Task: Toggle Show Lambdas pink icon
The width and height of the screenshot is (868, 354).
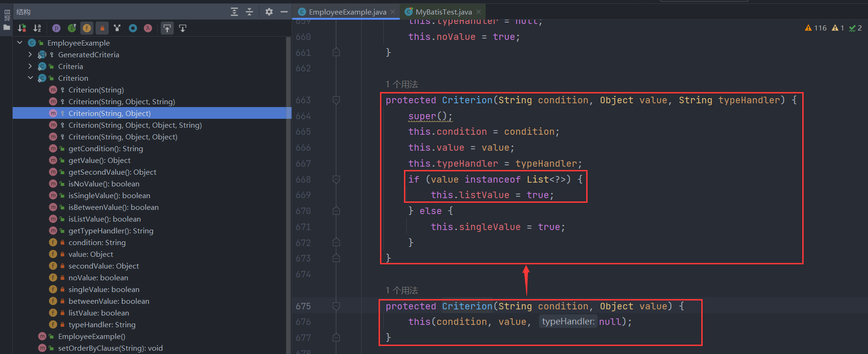Action: [148, 28]
